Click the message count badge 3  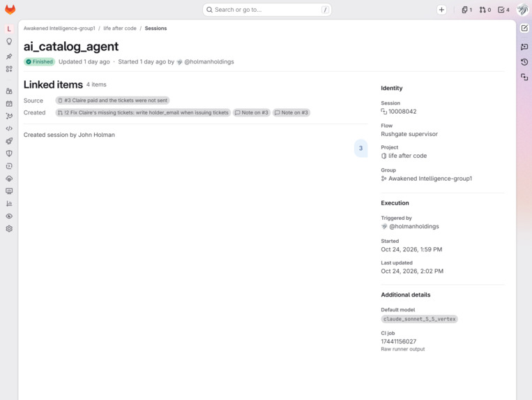tap(360, 149)
